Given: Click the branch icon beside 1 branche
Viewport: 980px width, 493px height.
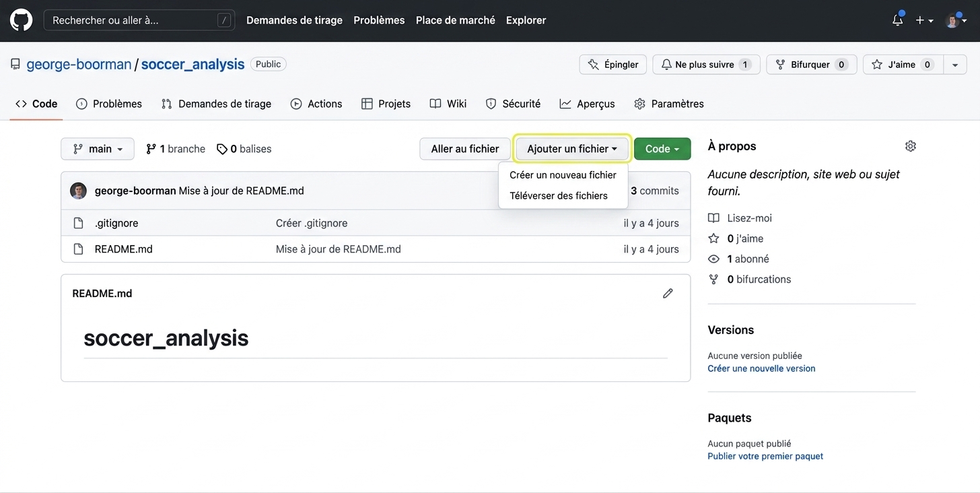Looking at the screenshot, I should pyautogui.click(x=151, y=149).
